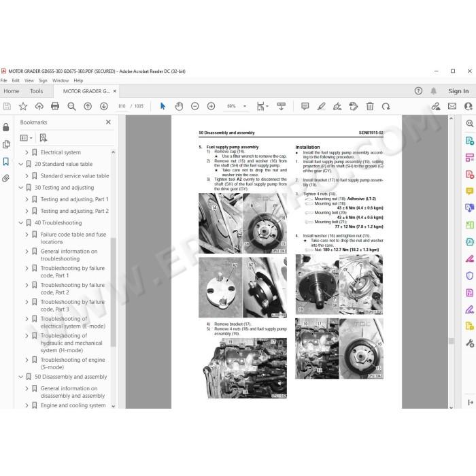Print the document
The width and height of the screenshot is (476, 476).
[55, 106]
